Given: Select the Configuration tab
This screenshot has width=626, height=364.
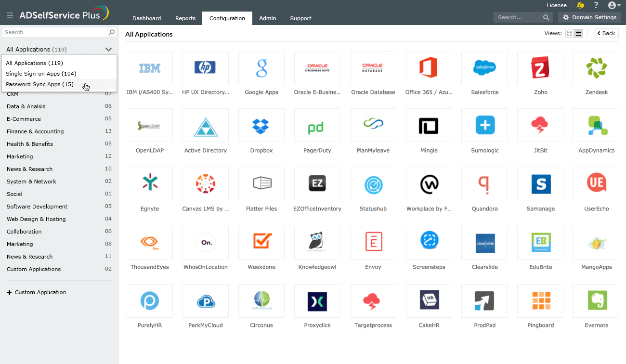Looking at the screenshot, I should click(x=227, y=18).
